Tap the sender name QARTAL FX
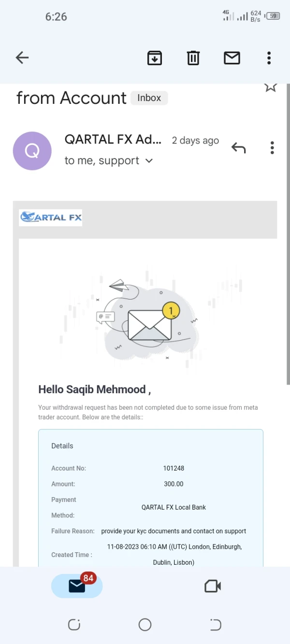Viewport: 290px width, 644px height. (x=113, y=140)
